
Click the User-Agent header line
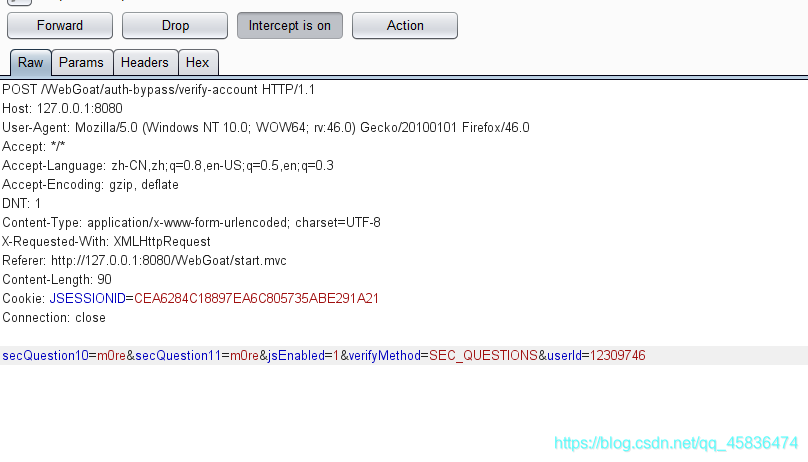tap(266, 128)
